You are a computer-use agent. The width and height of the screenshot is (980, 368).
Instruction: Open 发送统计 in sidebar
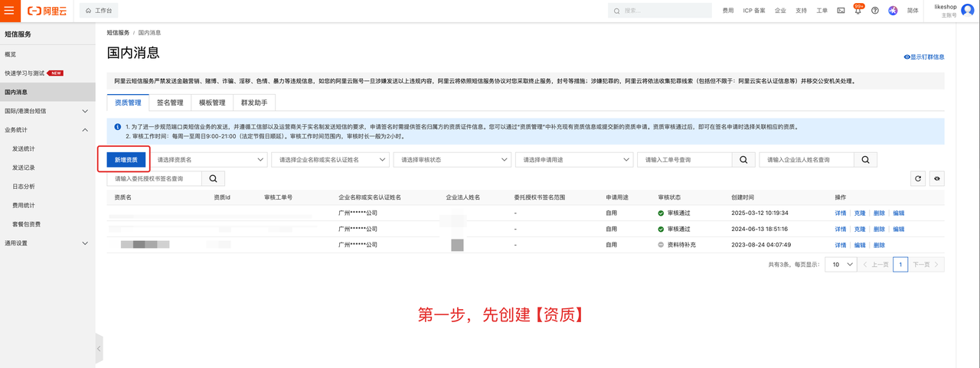(24, 148)
